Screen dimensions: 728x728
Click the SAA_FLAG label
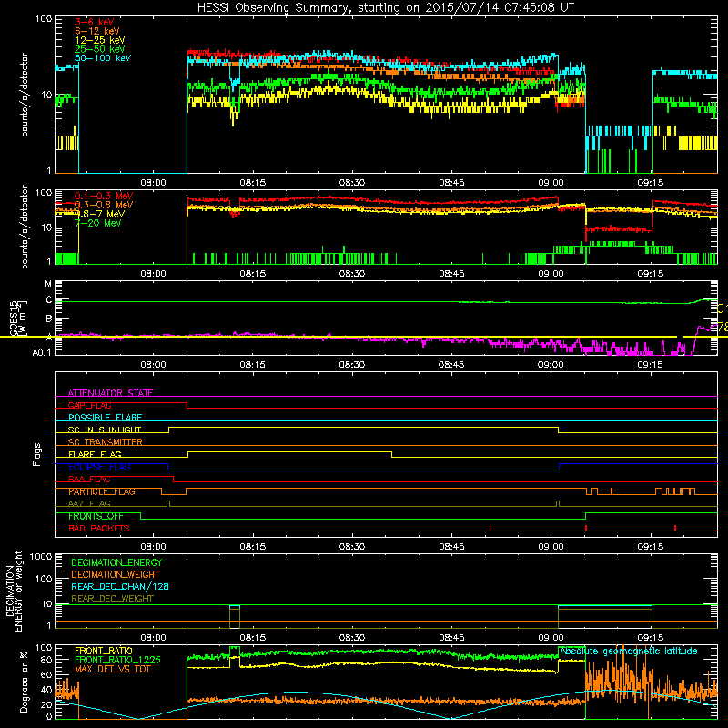[89, 480]
